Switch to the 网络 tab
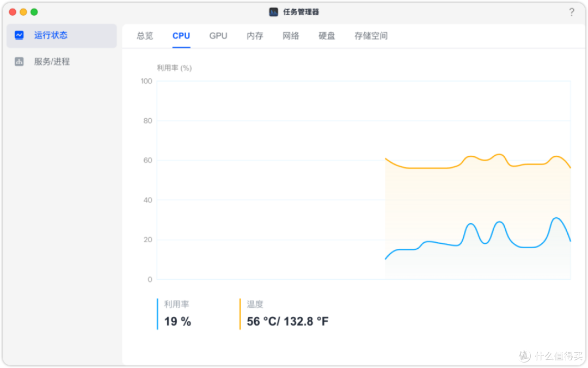 click(x=291, y=35)
